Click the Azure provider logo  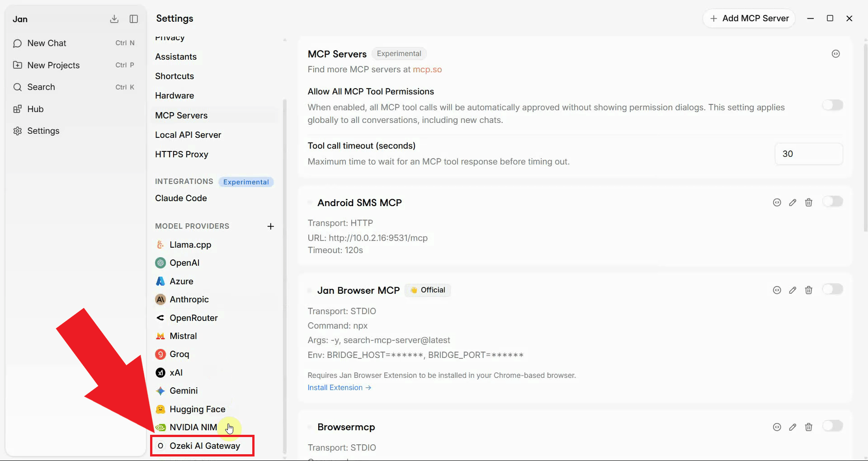tap(160, 281)
